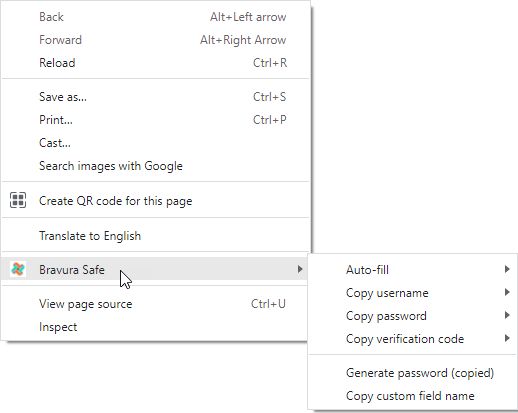
Task: Choose Reload from the context menu
Action: tap(155, 63)
